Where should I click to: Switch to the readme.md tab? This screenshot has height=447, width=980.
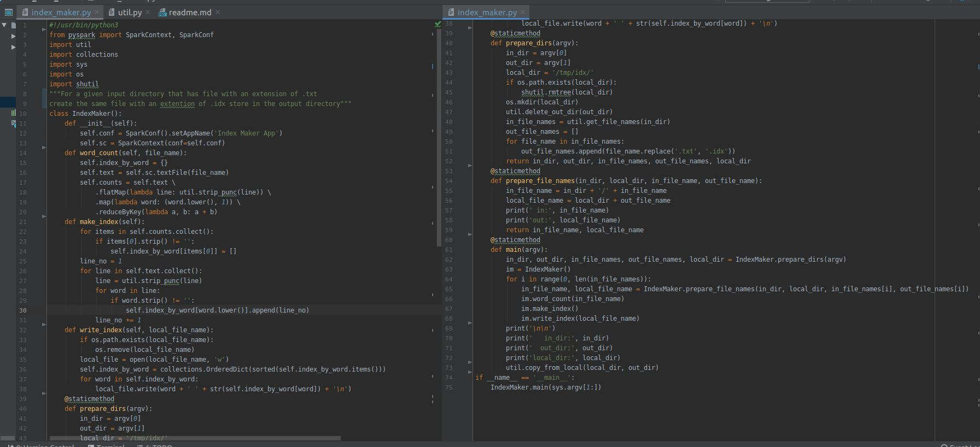tap(190, 12)
